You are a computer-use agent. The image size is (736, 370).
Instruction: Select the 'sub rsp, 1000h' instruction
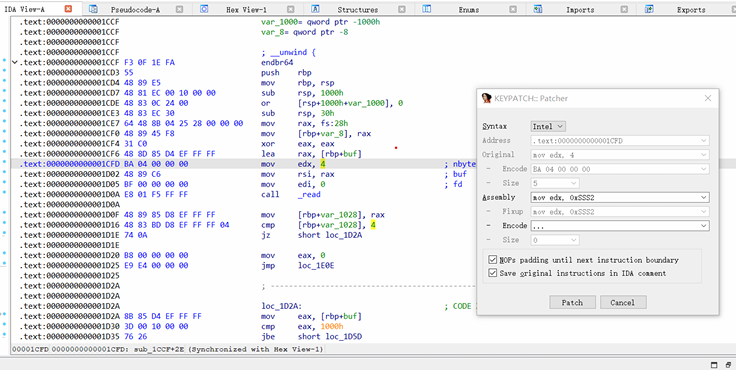click(x=302, y=93)
